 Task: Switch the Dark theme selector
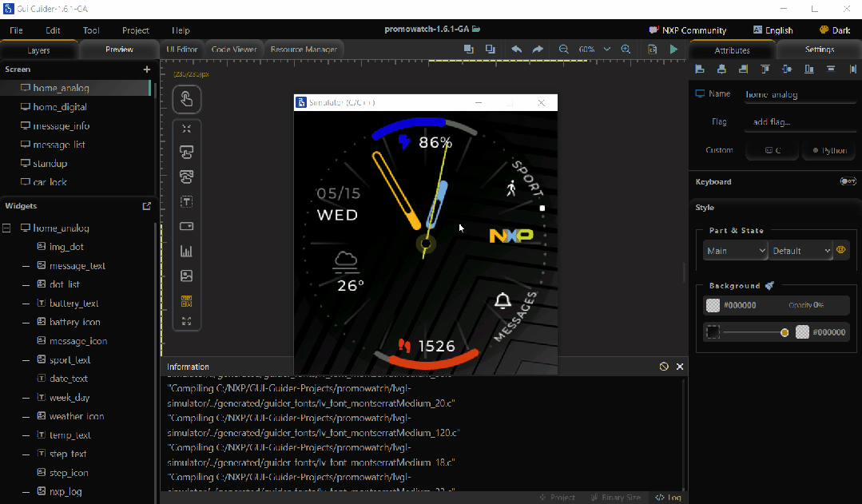835,30
